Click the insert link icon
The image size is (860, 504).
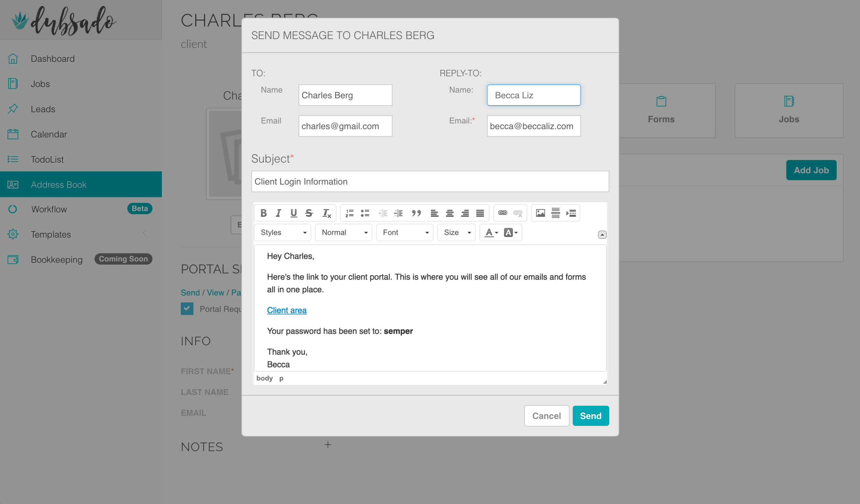point(502,213)
